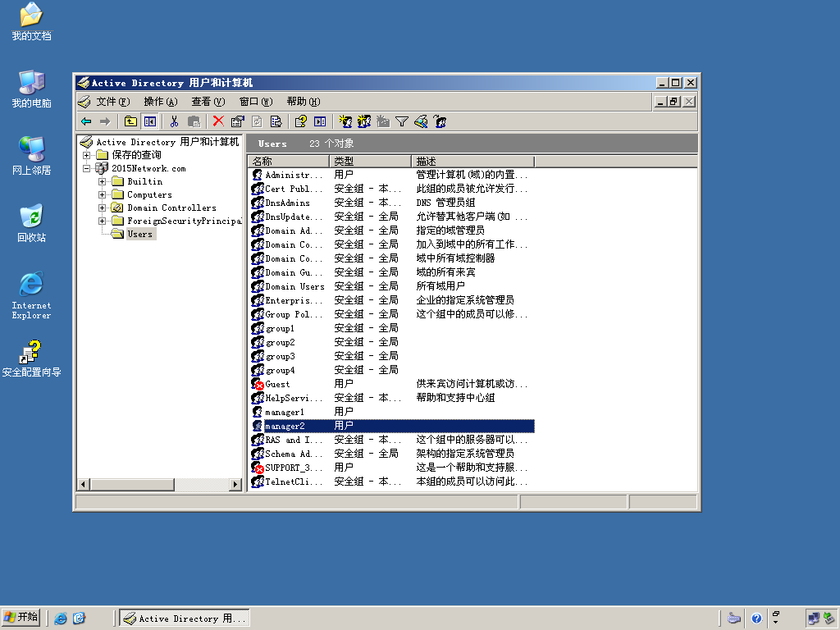Sort by the 描述 column header

tap(473, 162)
